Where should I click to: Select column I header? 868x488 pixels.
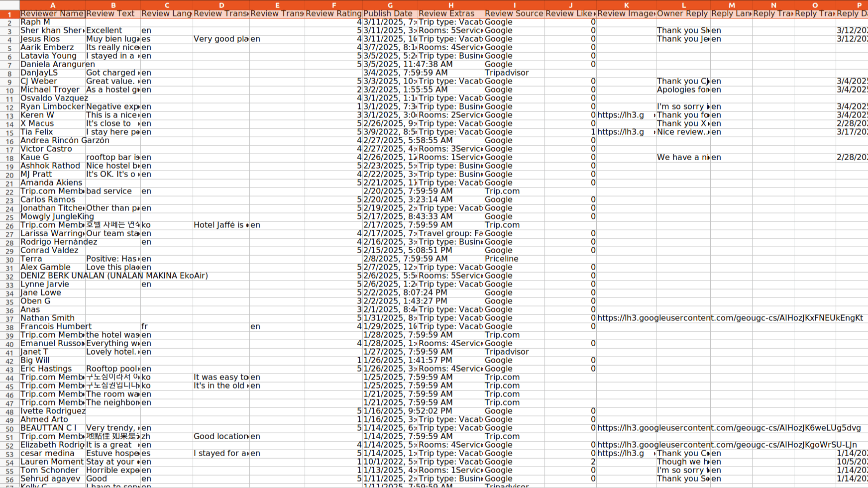(514, 4)
